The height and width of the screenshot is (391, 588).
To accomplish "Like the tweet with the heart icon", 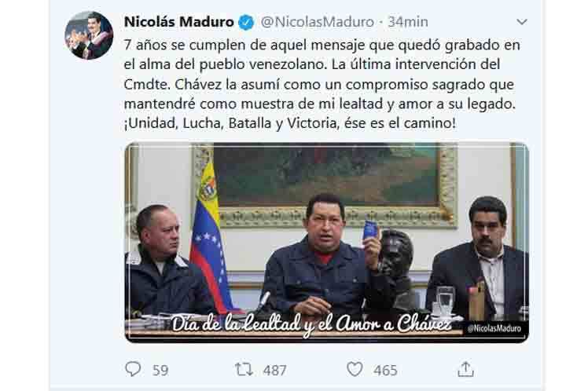I will [355, 369].
